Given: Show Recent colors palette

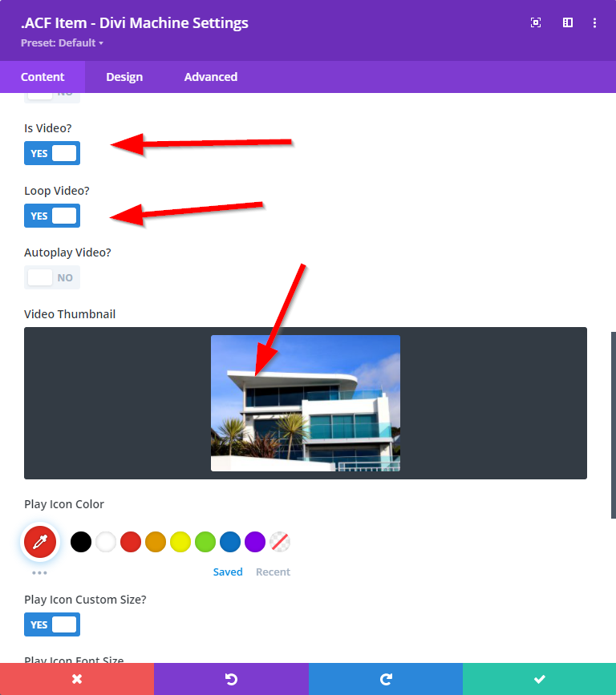Looking at the screenshot, I should coord(274,572).
